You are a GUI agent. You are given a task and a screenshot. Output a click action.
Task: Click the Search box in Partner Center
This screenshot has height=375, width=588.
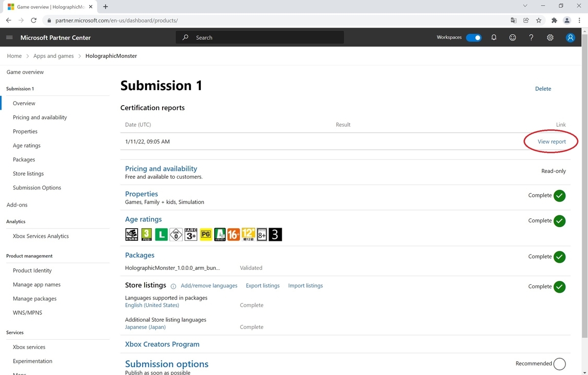[x=260, y=38]
